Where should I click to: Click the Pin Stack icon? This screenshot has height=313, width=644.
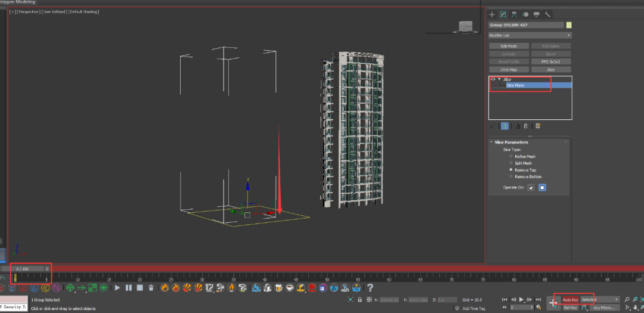pos(492,126)
